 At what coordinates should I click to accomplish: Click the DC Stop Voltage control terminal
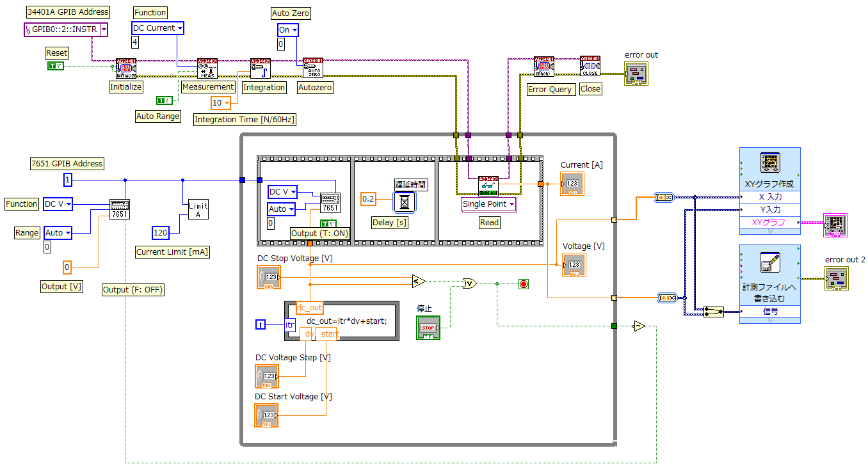point(268,277)
